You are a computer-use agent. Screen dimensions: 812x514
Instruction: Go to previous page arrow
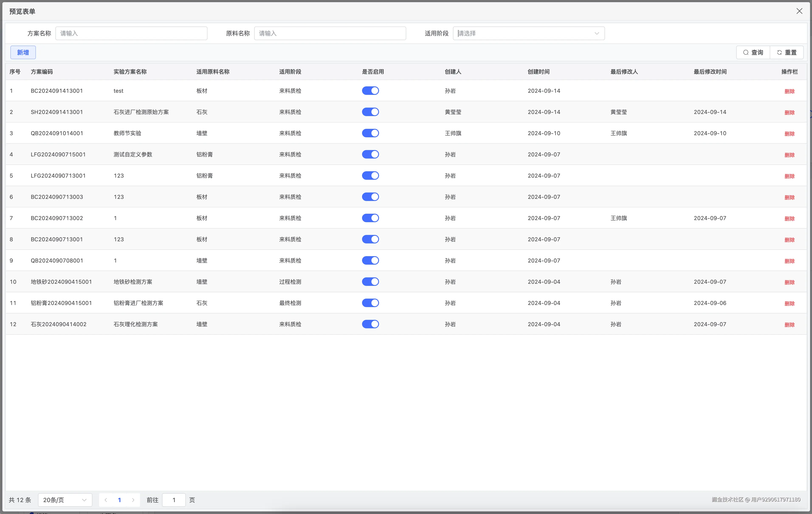coord(106,500)
